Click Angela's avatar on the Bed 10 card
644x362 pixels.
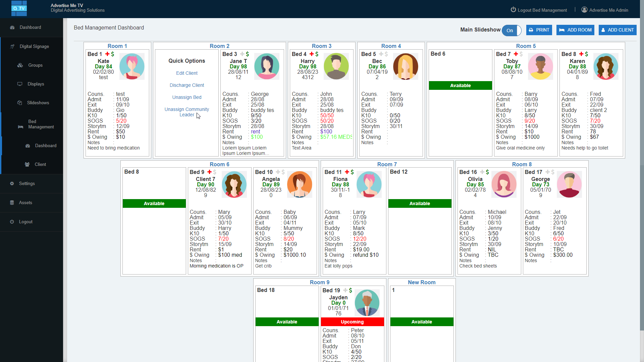pos(300,184)
